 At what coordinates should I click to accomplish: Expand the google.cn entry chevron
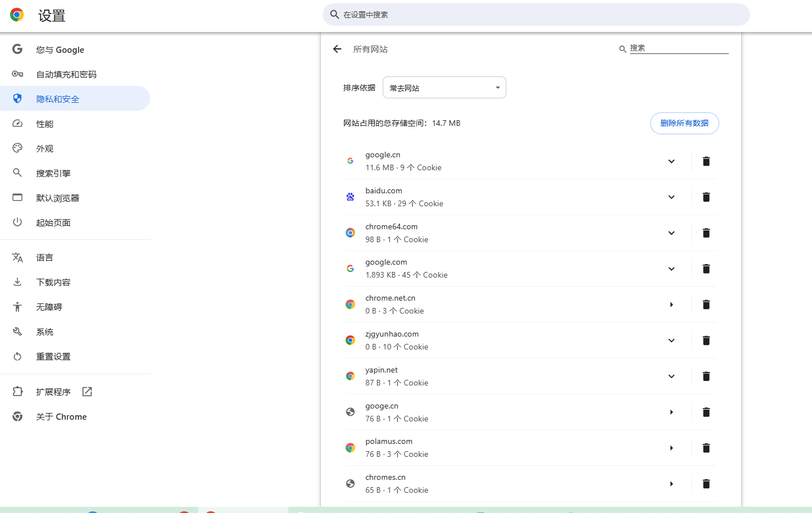click(672, 161)
